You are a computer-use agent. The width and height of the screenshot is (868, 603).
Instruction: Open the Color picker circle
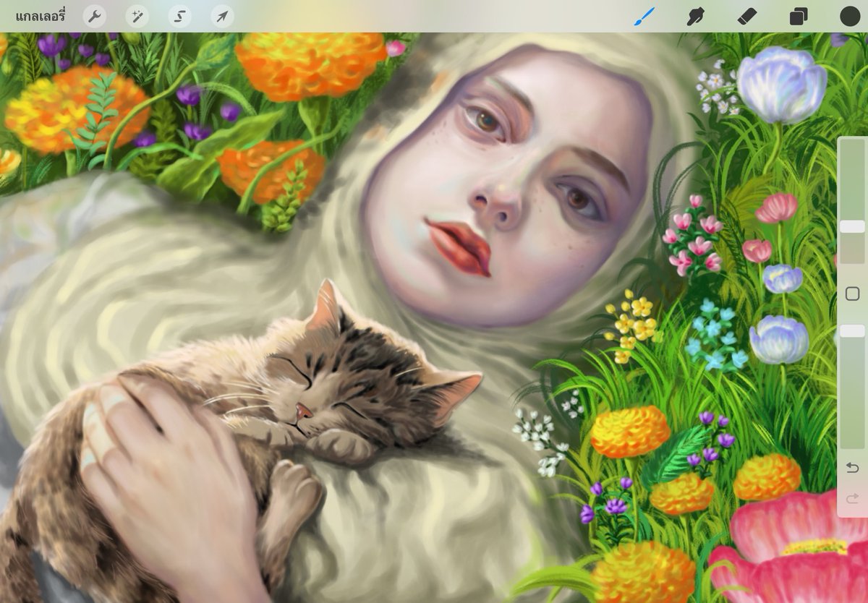850,16
